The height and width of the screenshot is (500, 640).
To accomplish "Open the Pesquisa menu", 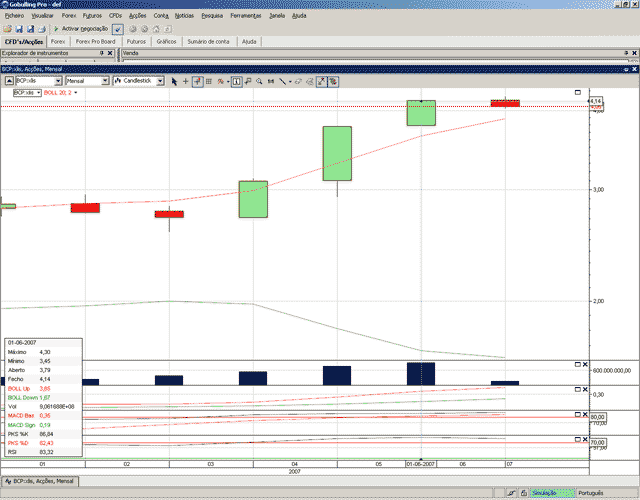I will 212,16.
